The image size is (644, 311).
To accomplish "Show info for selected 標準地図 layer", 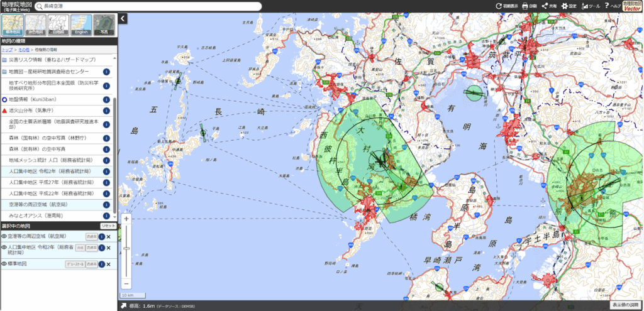I will (101, 265).
